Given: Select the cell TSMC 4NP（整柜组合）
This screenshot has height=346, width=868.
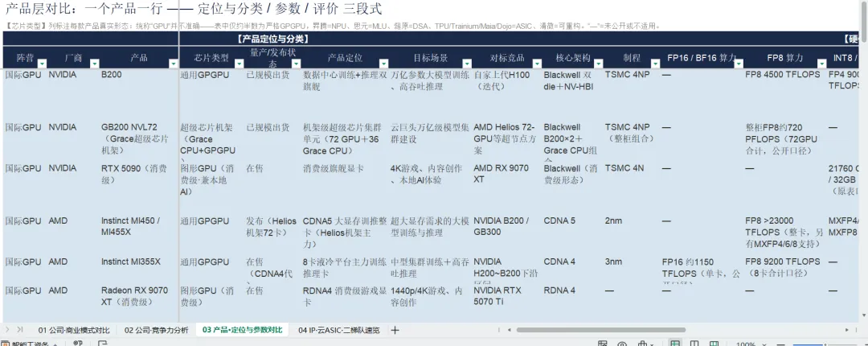Looking at the screenshot, I should (629, 133).
